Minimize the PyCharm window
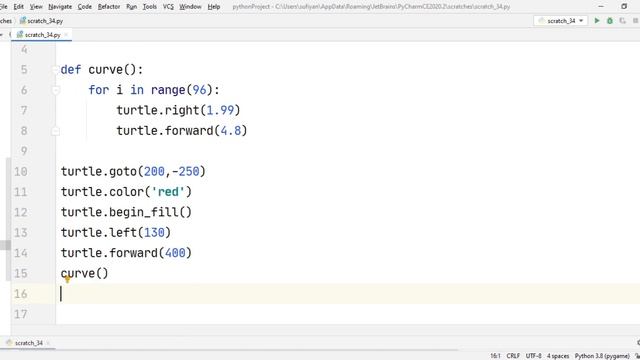640x360 pixels. click(x=601, y=7)
